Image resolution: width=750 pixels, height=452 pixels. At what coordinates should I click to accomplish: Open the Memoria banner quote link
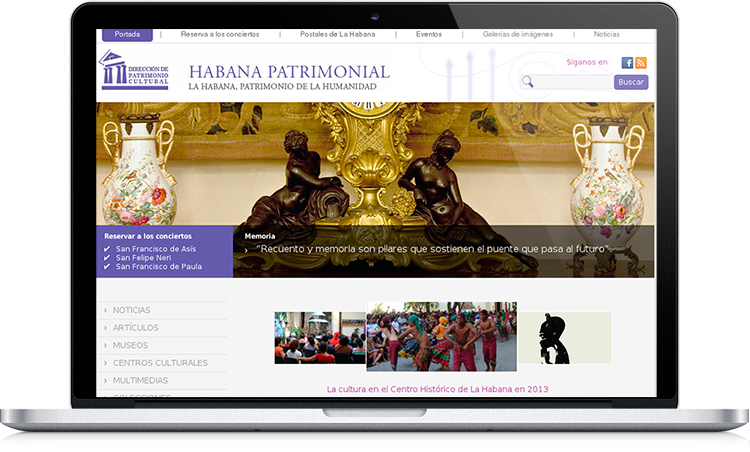click(434, 249)
